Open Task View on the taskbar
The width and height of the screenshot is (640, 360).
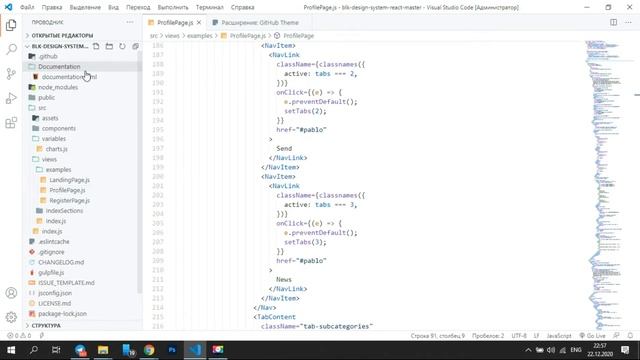click(x=56, y=350)
